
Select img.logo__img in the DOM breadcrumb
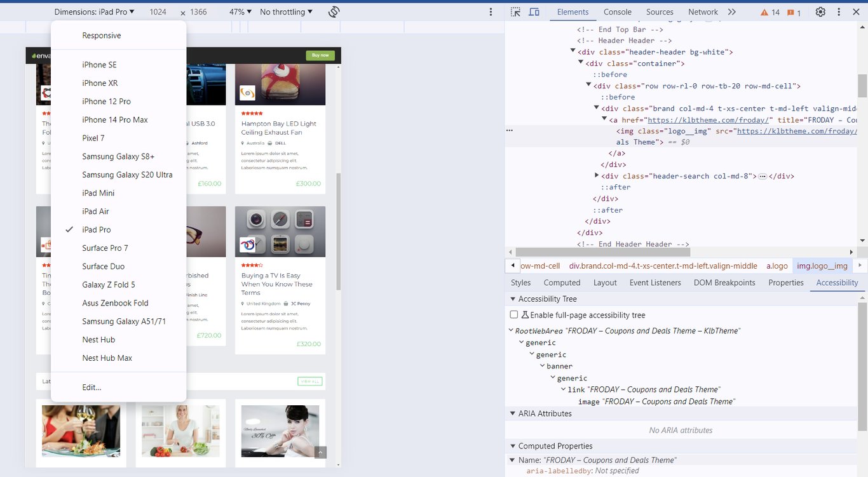pyautogui.click(x=822, y=265)
